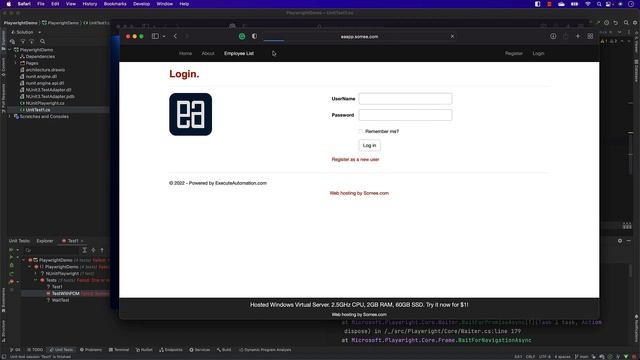Select Test1 item in unit test tree
640x360 pixels.
[x=57, y=287]
